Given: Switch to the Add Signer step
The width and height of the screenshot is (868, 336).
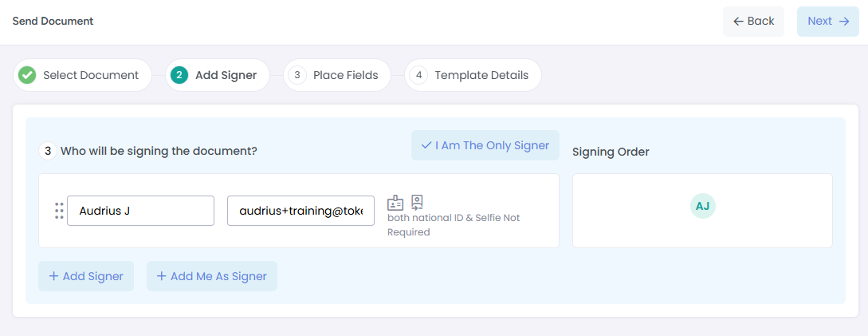Looking at the screenshot, I should 226,75.
